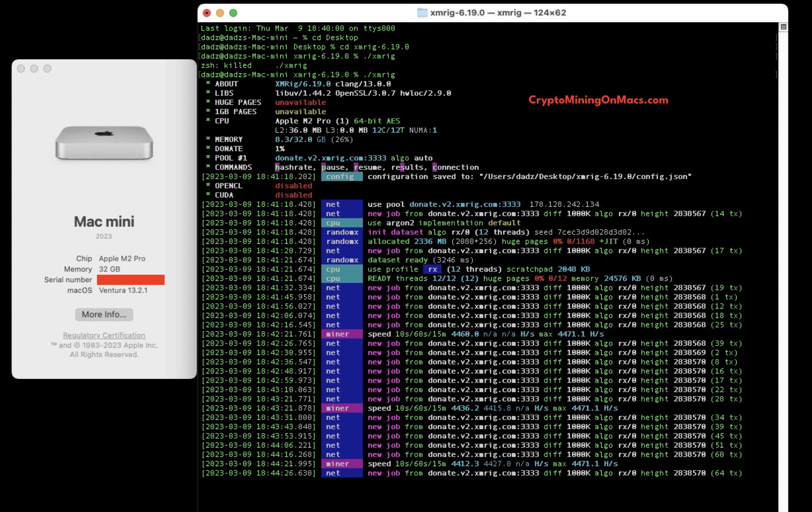
Task: Click 'disabled' on the OPENCL line
Action: pos(294,186)
